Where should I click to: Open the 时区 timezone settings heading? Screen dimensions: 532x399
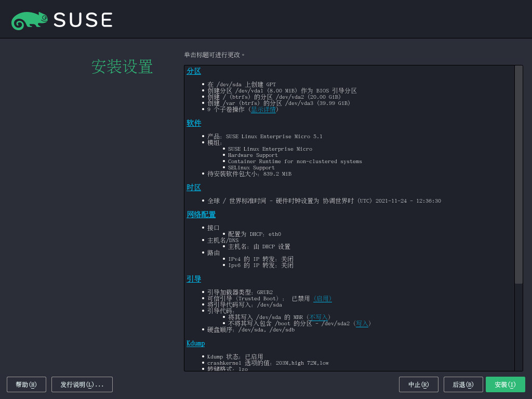(194, 187)
